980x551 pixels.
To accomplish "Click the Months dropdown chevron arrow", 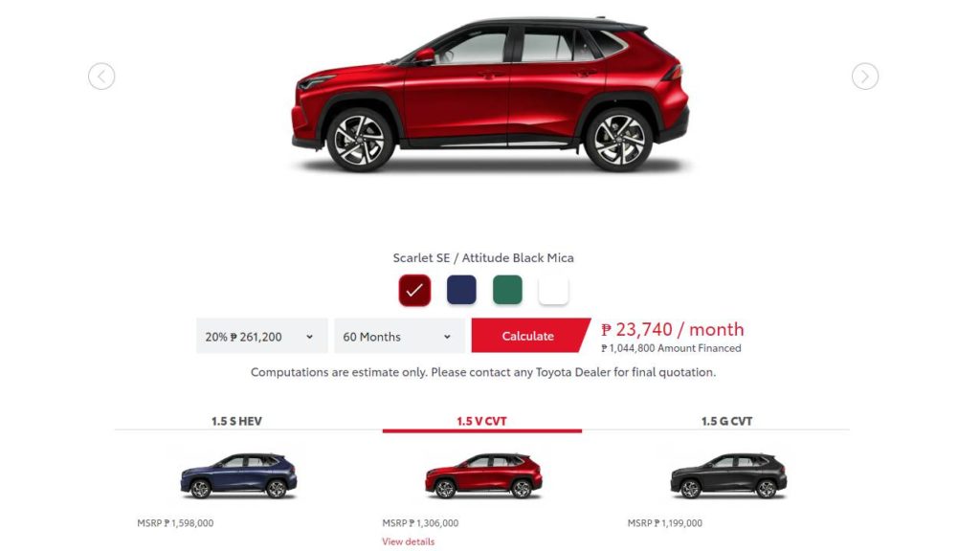I will point(447,337).
